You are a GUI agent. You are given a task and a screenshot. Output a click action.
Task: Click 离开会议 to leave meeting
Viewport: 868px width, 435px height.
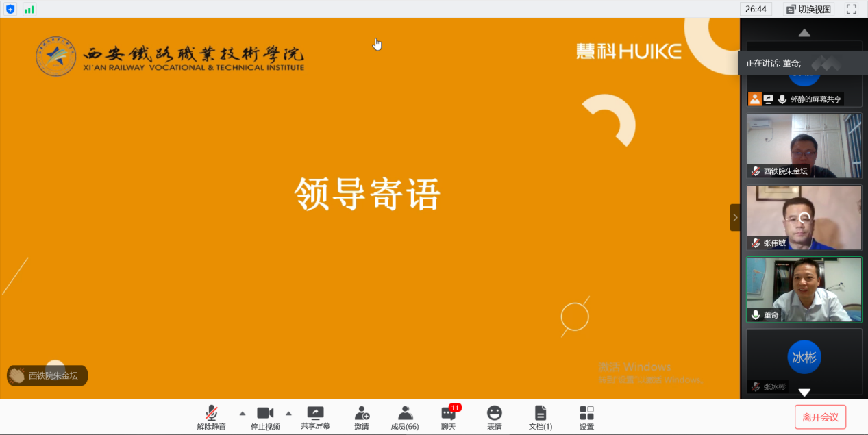820,417
